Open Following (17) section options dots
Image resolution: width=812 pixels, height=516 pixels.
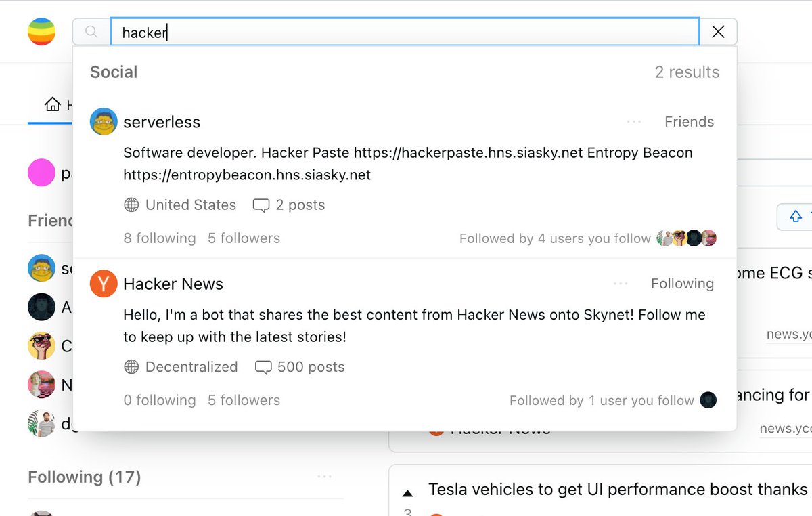tap(325, 477)
